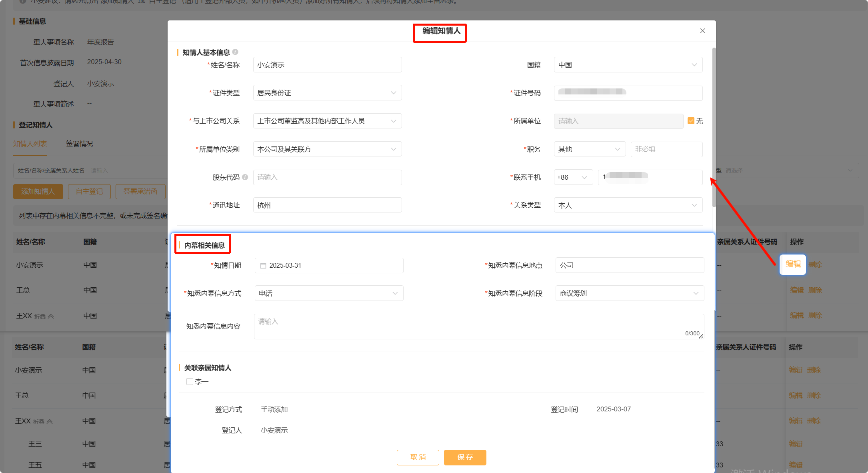Click the 通讯地址 input field
Viewport: 868px width, 473px height.
(327, 205)
